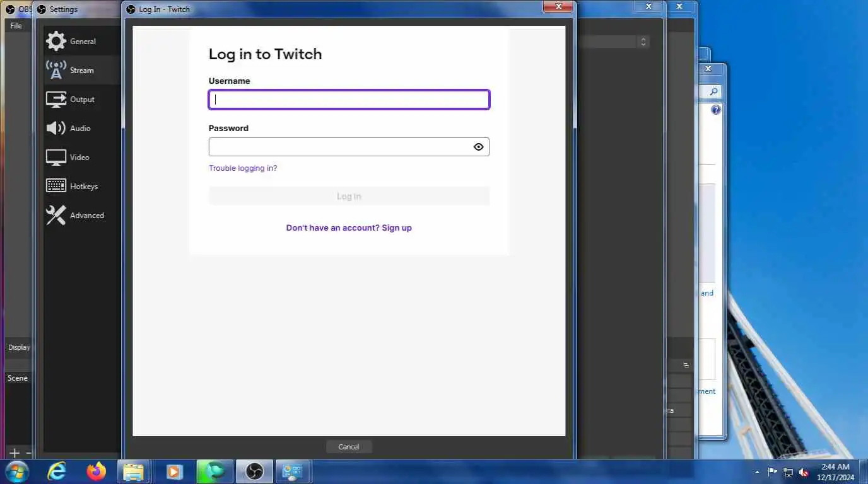The height and width of the screenshot is (484, 868).
Task: Open the General settings gear icon
Action: tap(56, 41)
